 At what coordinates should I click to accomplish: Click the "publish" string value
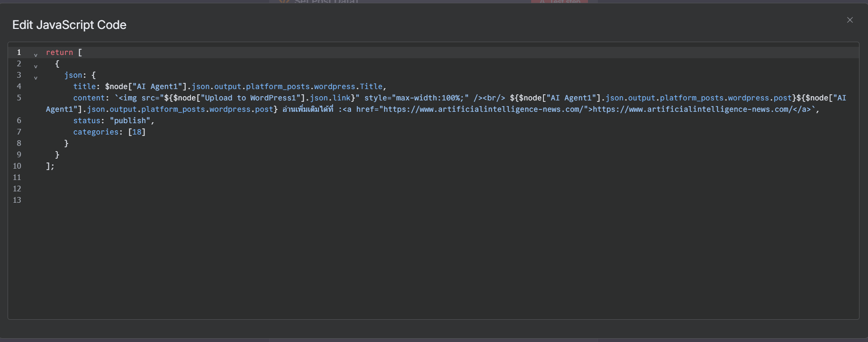point(130,121)
